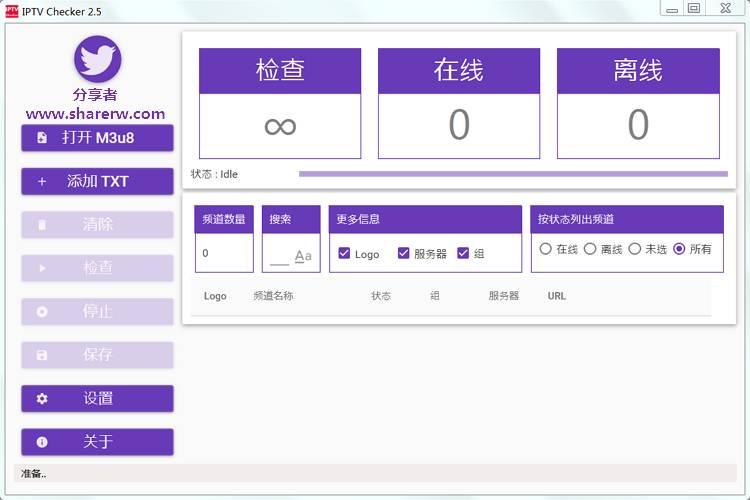This screenshot has width=750, height=500.
Task: Open the 打开 M3u8 button
Action: click(x=98, y=138)
